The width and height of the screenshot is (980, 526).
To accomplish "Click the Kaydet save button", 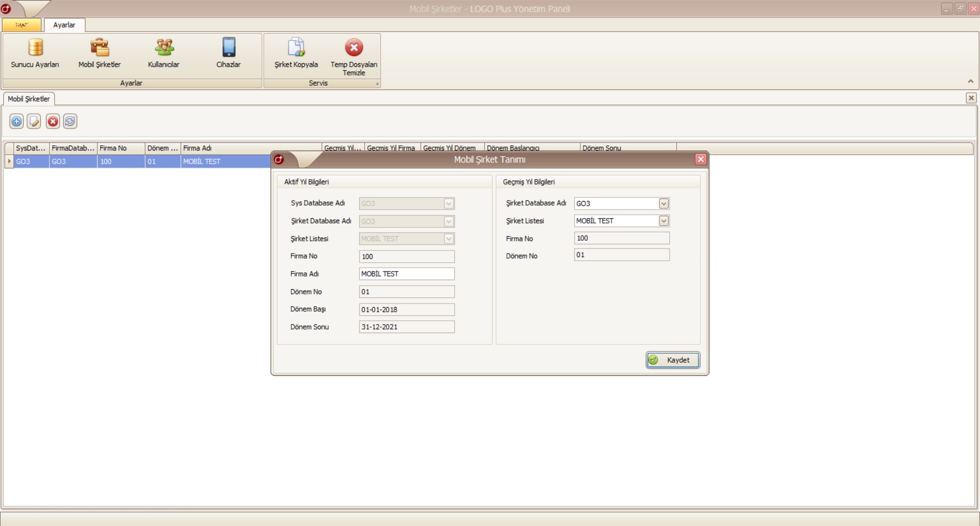I will click(673, 360).
